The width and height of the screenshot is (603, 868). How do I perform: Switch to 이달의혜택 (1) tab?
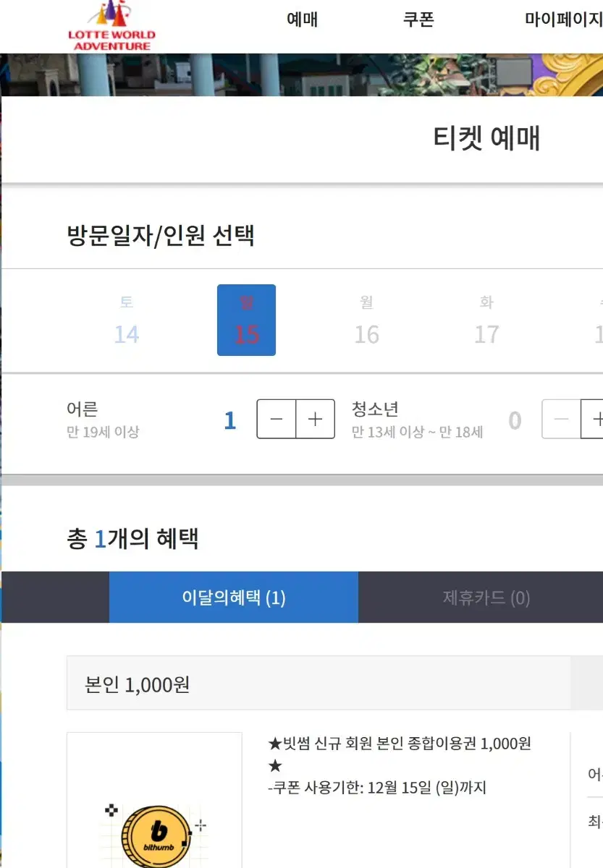[234, 597]
